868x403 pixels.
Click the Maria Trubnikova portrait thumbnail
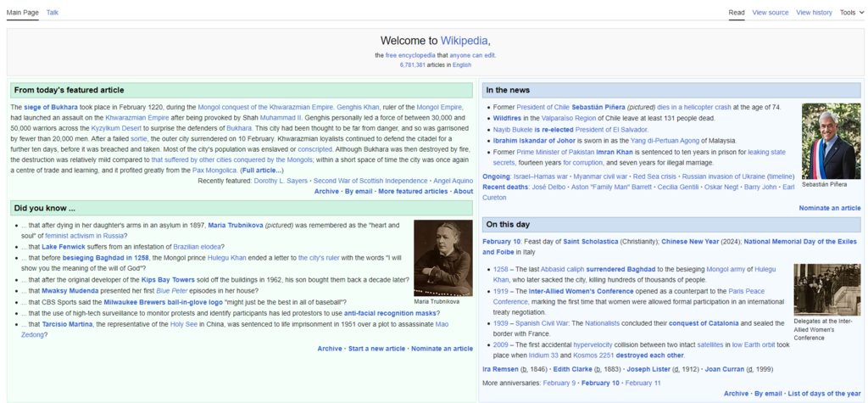coord(443,258)
